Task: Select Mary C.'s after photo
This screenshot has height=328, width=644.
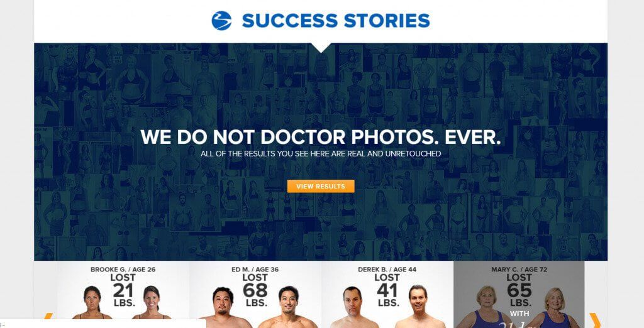Action: (553, 307)
